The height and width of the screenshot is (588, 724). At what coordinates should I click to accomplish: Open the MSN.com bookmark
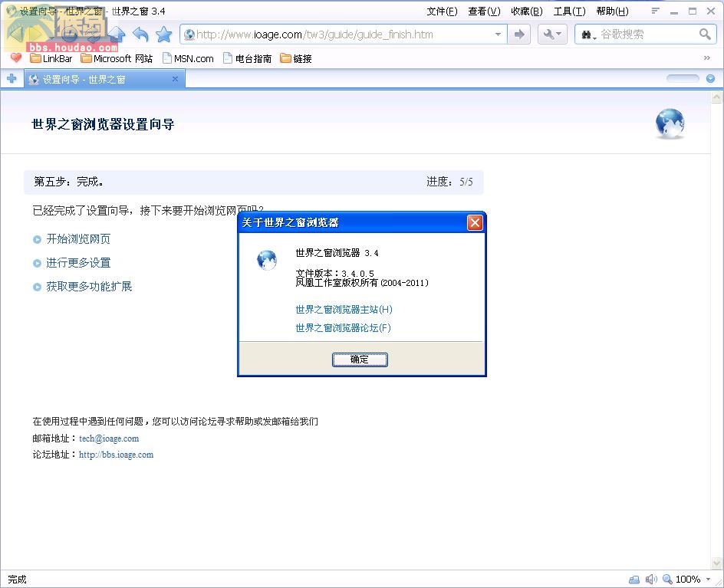(188, 58)
